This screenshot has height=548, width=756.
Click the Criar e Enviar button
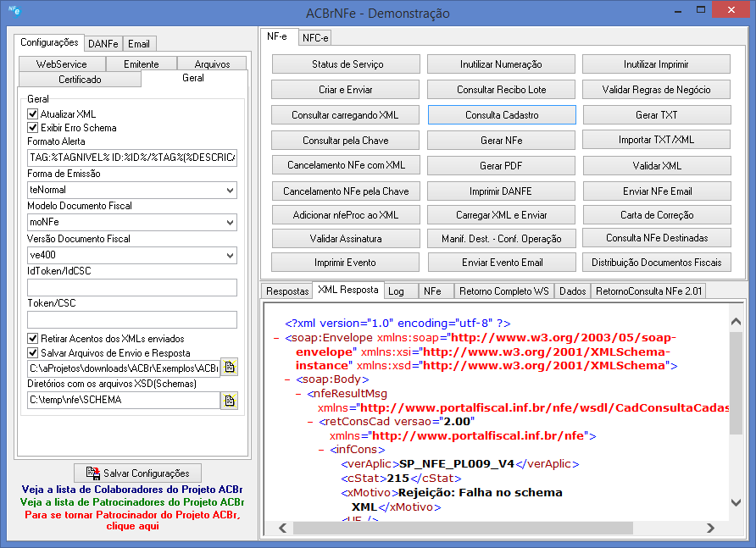345,90
